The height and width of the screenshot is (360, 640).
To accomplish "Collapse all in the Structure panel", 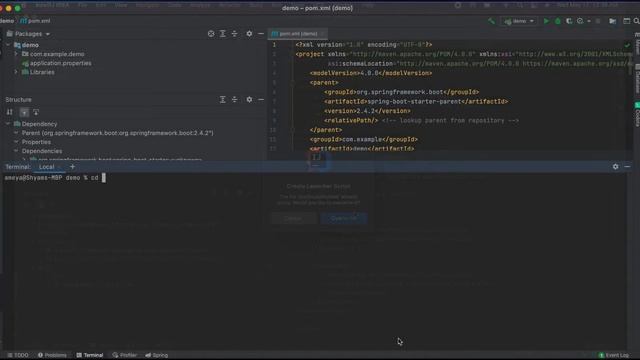I will click(x=234, y=100).
